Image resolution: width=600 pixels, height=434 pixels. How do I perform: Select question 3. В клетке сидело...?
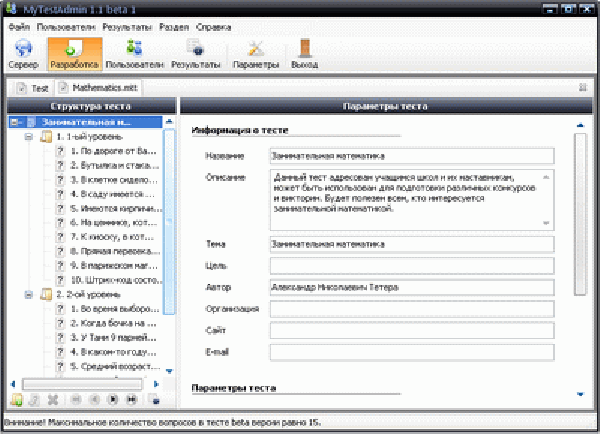(x=114, y=180)
